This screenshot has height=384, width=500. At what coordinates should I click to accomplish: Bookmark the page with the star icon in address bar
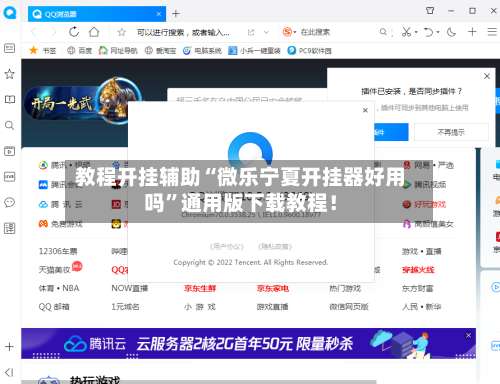pos(122,32)
